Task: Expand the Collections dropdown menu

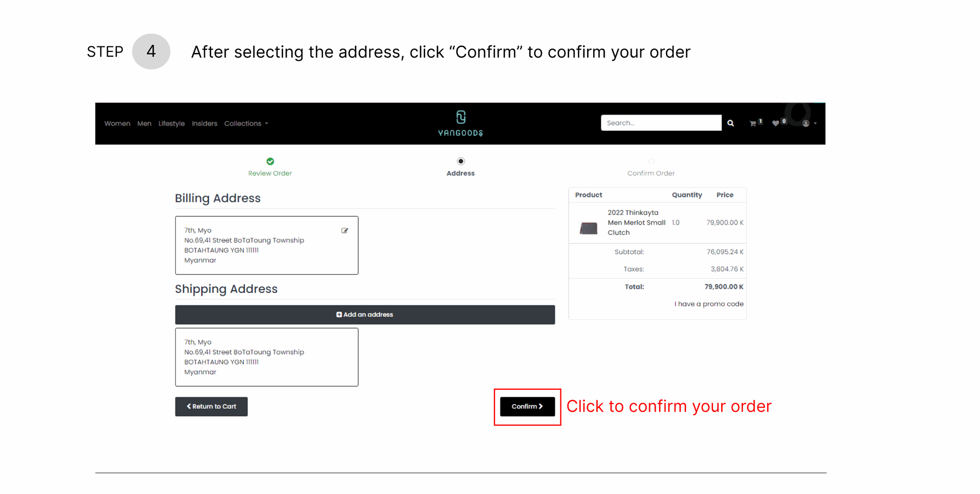Action: click(x=246, y=123)
